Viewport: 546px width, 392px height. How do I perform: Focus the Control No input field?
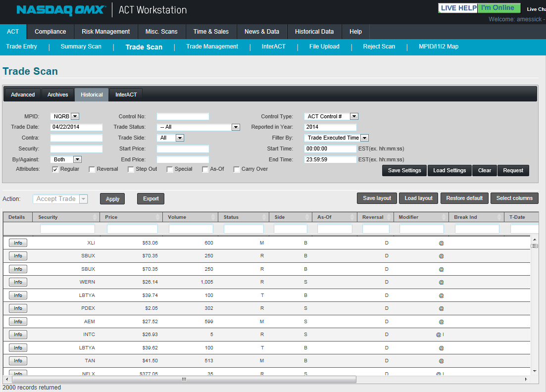tap(183, 116)
